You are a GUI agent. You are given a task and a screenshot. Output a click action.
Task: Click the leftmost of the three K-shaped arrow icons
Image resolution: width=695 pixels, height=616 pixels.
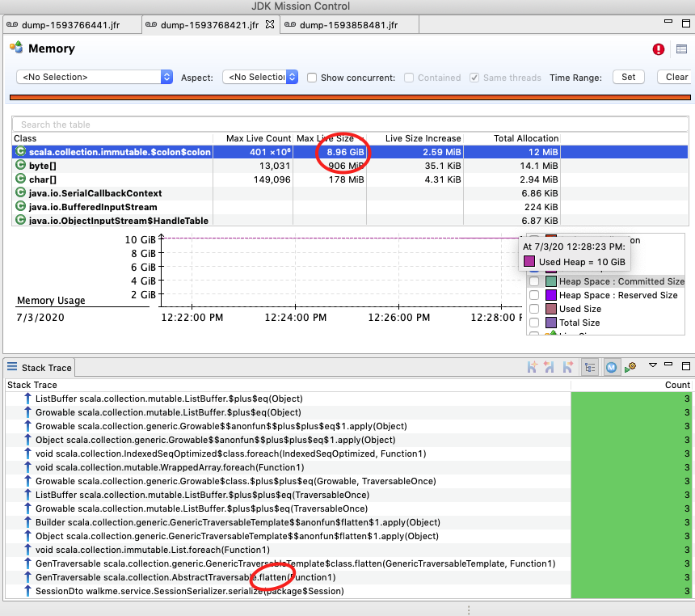533,367
